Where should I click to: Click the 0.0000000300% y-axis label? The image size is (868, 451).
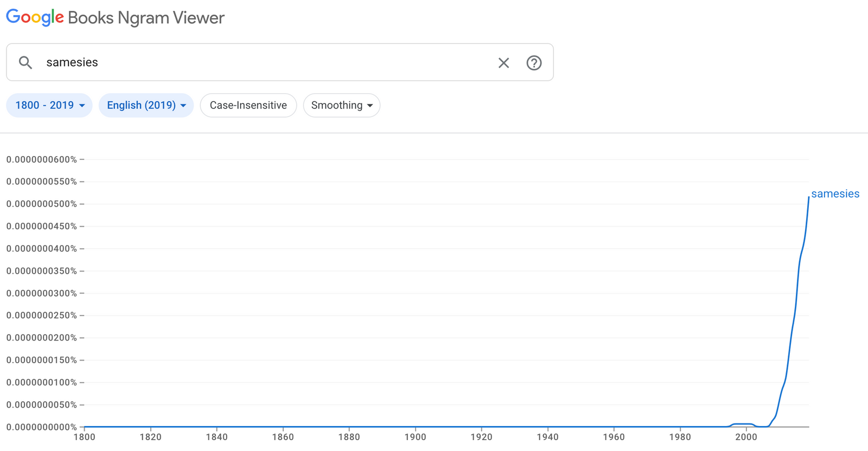click(42, 293)
